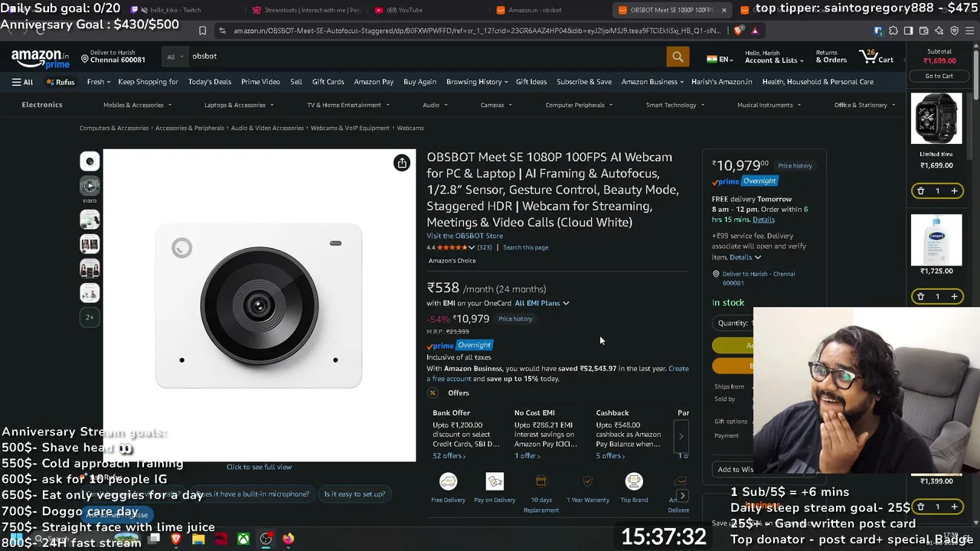Switch to OBS Studio in the taskbar

[x=266, y=539]
